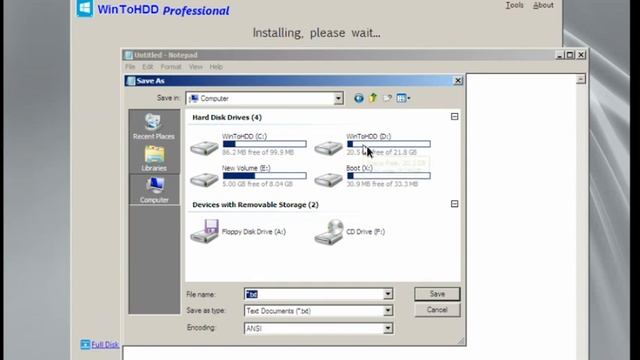The height and width of the screenshot is (360, 640).
Task: Go up one folder level
Action: pos(373,98)
